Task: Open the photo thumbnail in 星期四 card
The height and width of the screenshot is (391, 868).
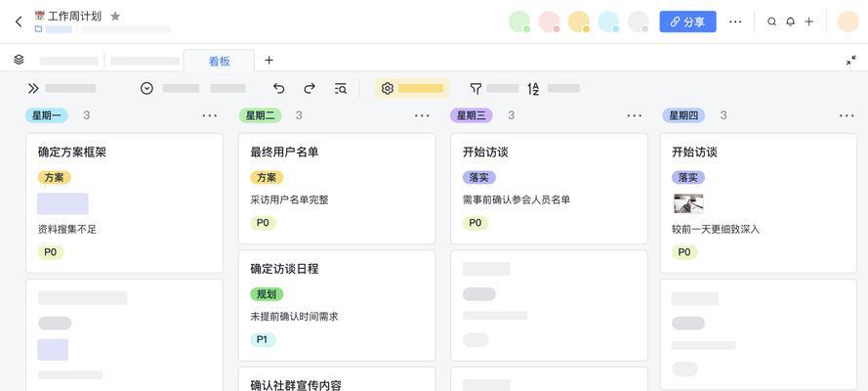Action: 688,203
